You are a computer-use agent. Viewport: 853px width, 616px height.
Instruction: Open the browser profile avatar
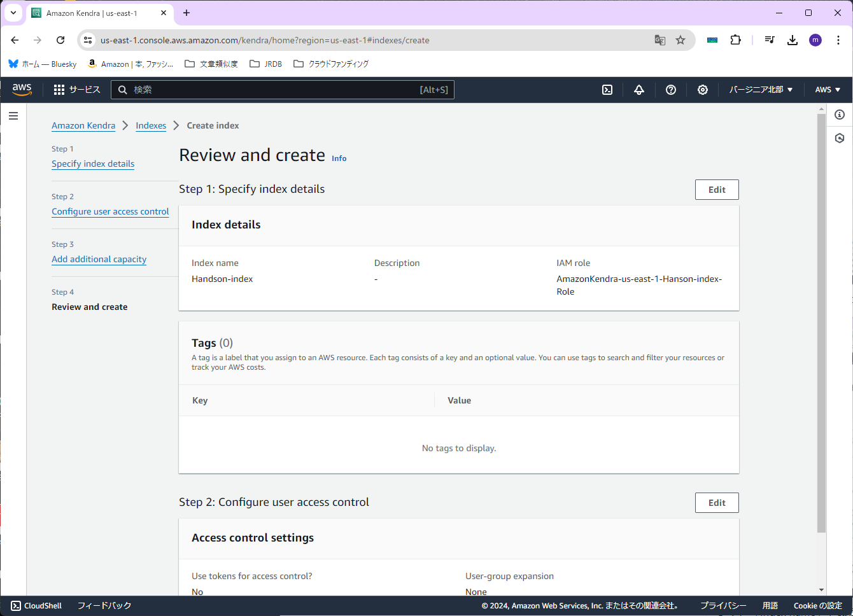(x=815, y=40)
